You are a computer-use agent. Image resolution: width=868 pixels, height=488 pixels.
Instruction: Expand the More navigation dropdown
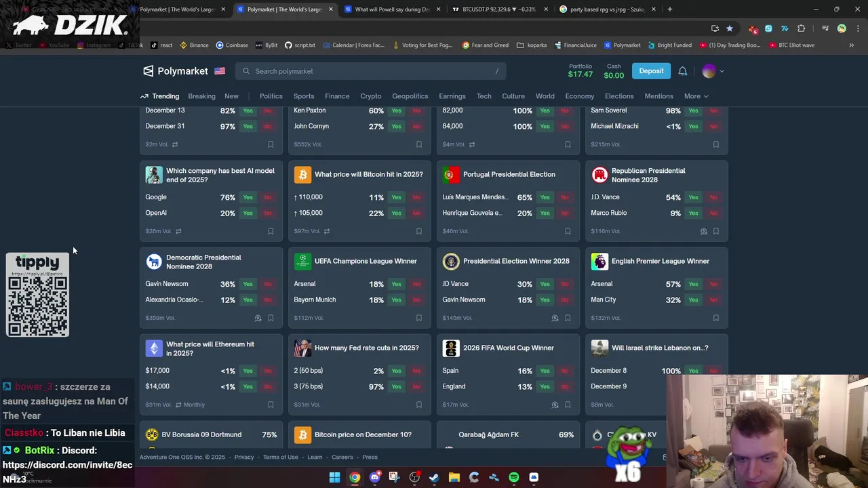pos(696,96)
